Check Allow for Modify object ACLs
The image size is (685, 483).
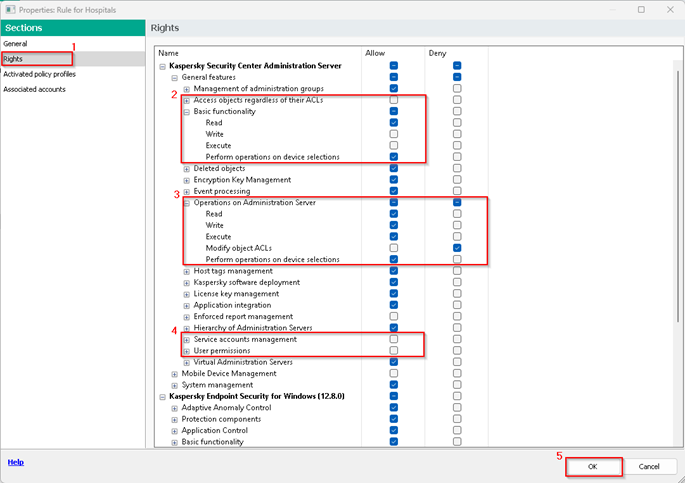pyautogui.click(x=394, y=248)
